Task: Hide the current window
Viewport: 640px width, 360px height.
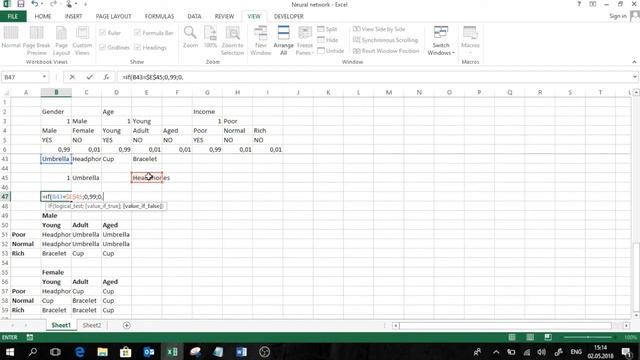Action: [x=327, y=40]
